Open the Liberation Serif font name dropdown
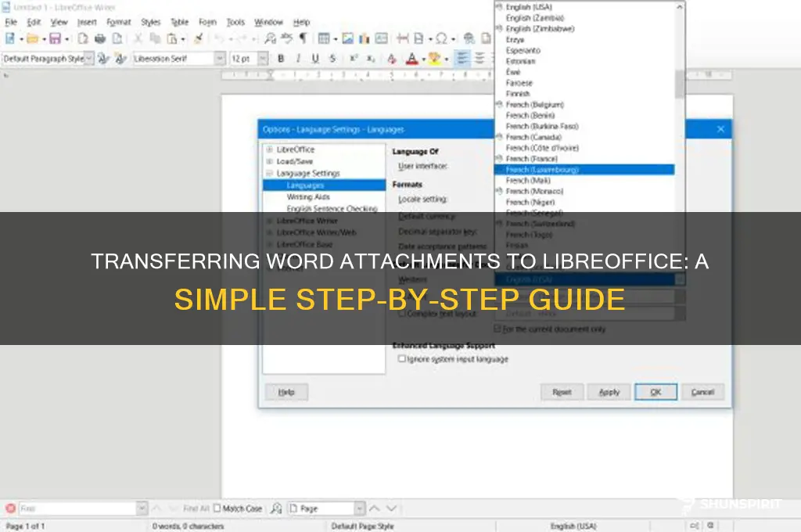801x532 pixels. tap(220, 59)
